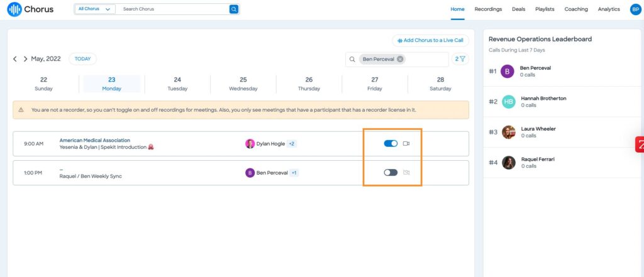The image size is (644, 277).
Task: Remove the Ben Perceval filter chip
Action: point(400,59)
